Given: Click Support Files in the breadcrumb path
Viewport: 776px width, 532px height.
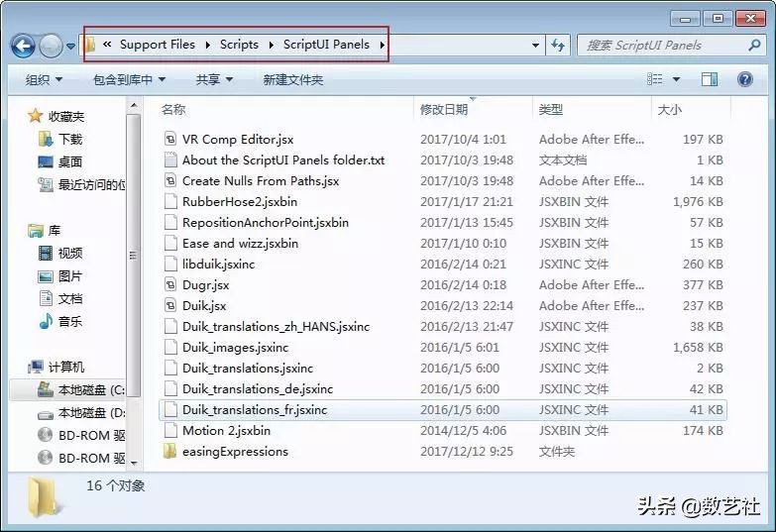Looking at the screenshot, I should pyautogui.click(x=157, y=45).
